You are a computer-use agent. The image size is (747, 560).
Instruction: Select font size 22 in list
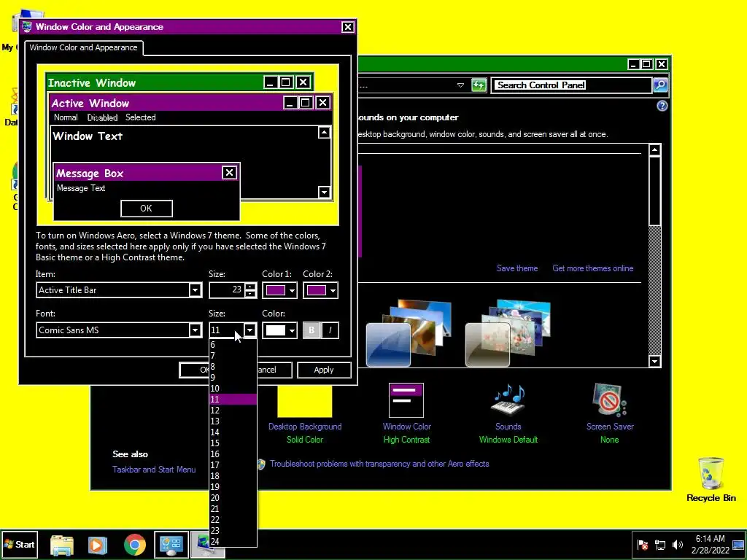point(233,520)
